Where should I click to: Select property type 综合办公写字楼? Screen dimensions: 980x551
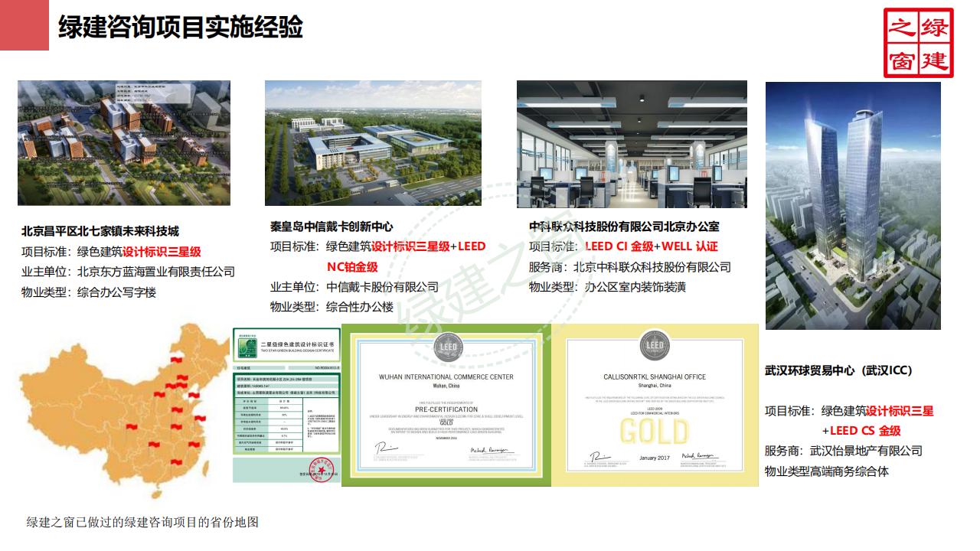pos(116,292)
